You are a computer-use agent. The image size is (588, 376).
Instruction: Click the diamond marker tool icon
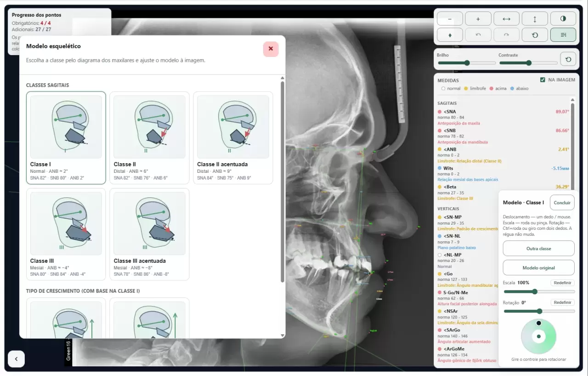pyautogui.click(x=450, y=35)
